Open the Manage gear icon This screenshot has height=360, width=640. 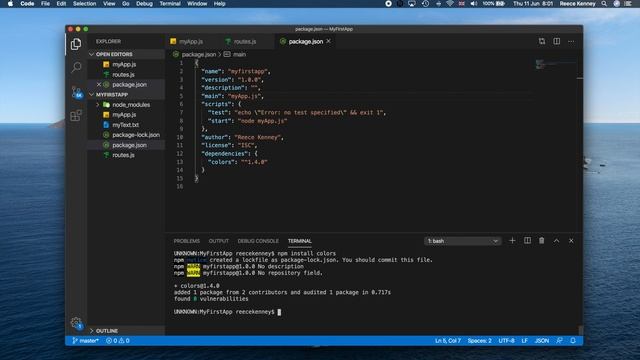[76, 323]
